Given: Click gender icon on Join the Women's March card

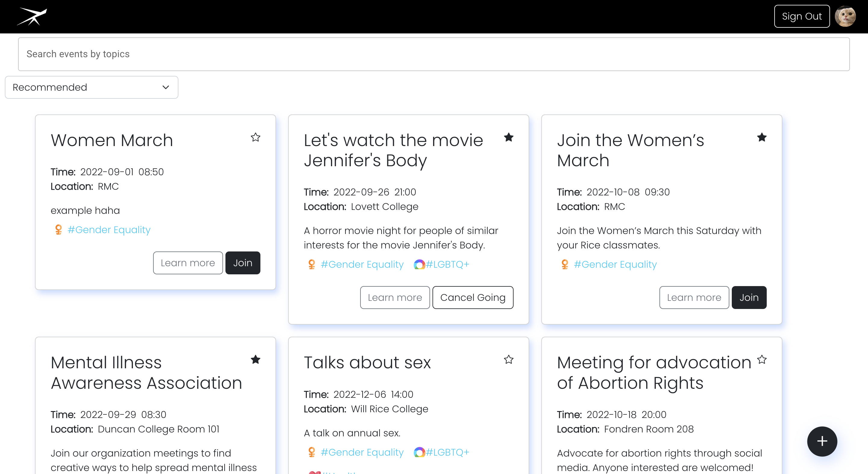Looking at the screenshot, I should 565,264.
